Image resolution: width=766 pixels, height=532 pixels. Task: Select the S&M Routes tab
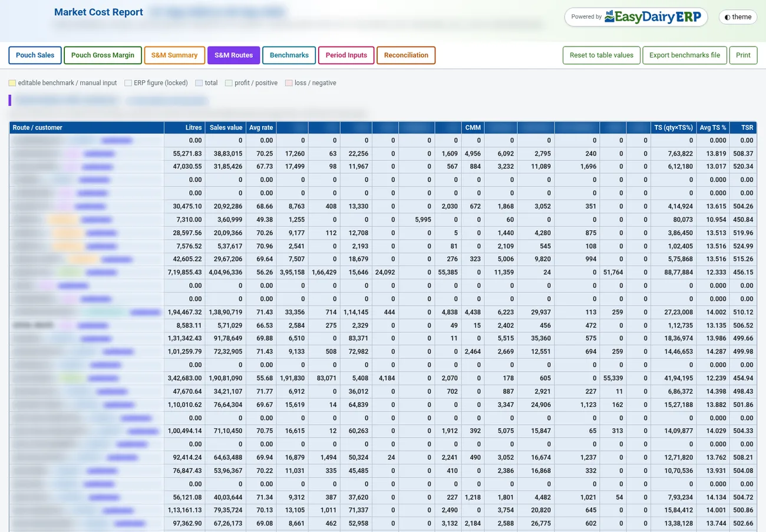pyautogui.click(x=233, y=55)
